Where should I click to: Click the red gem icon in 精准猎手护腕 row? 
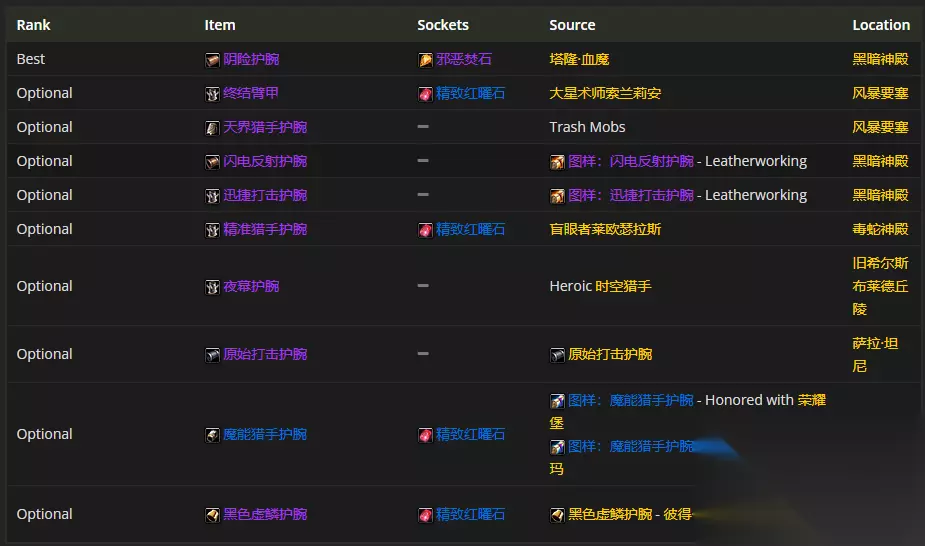pos(426,230)
